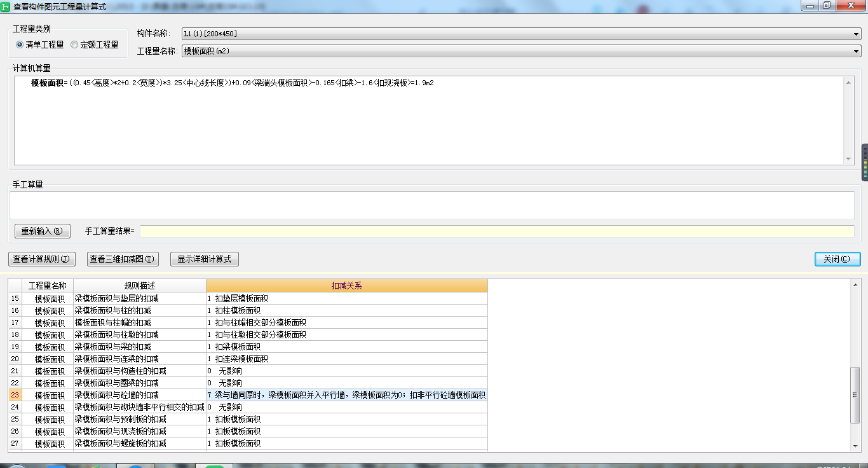
Task: Select row 19 梁模板面积与梁的扣减
Action: (248, 347)
